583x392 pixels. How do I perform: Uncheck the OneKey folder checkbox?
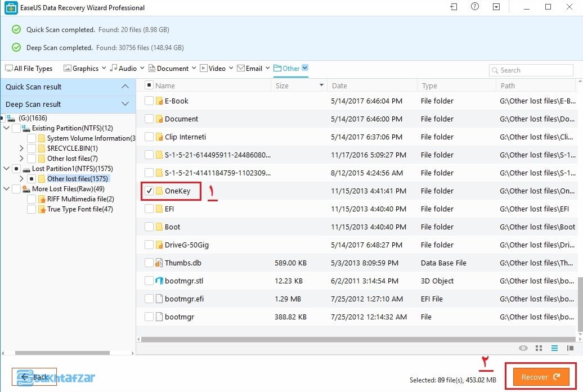click(x=149, y=191)
